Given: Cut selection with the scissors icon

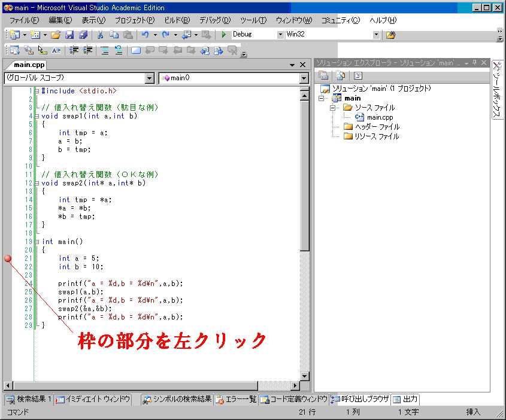Looking at the screenshot, I should tap(101, 35).
